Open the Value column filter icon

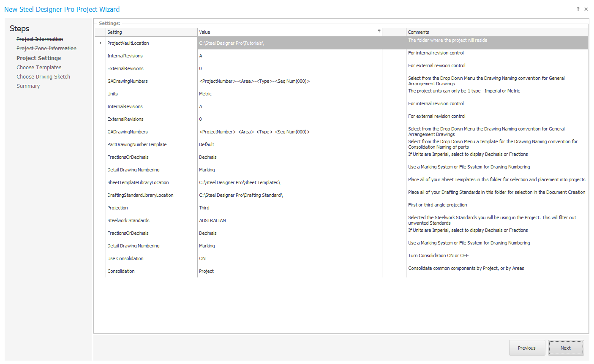[379, 31]
